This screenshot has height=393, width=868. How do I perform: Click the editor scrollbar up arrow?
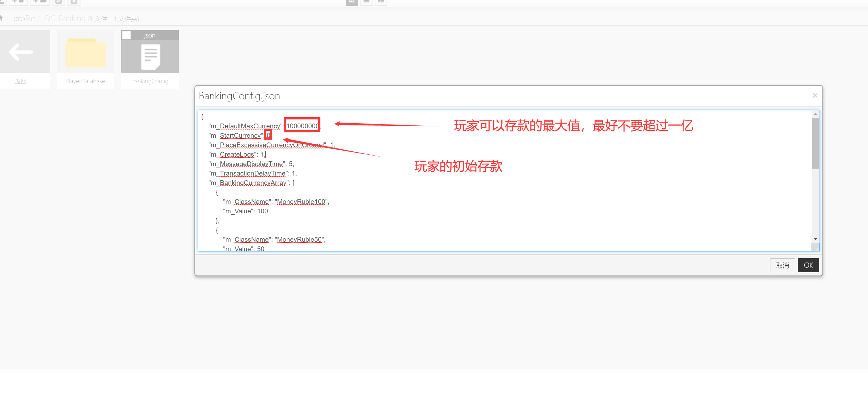815,114
